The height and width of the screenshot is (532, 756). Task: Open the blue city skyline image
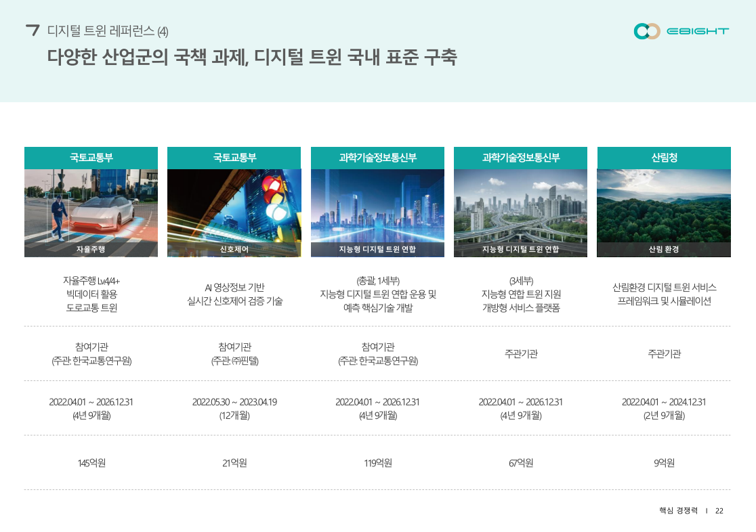tap(377, 213)
